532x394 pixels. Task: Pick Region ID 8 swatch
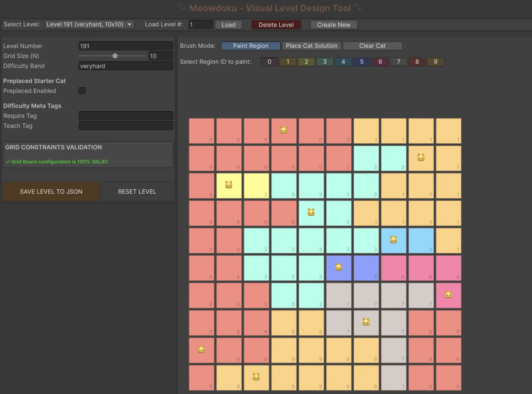[x=417, y=62]
